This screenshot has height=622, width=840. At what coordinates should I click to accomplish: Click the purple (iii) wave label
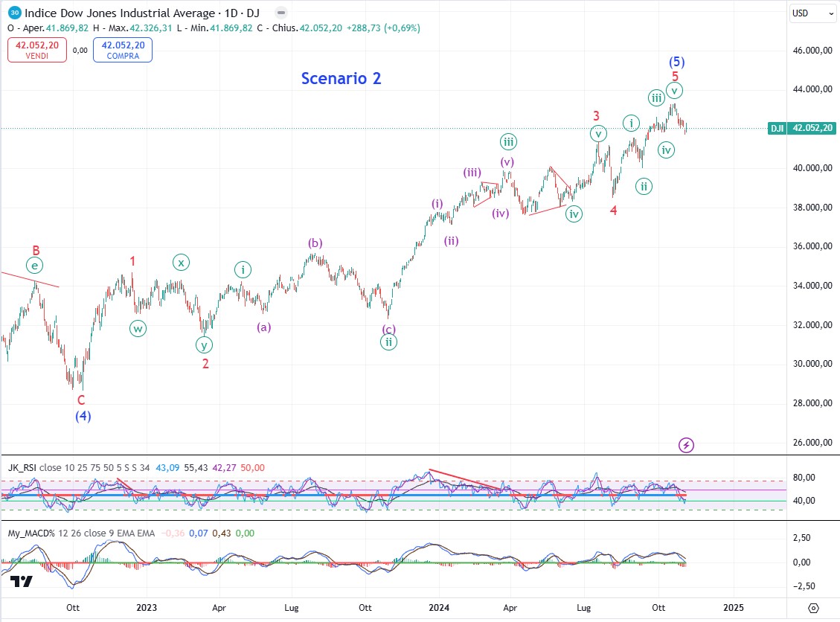(472, 173)
